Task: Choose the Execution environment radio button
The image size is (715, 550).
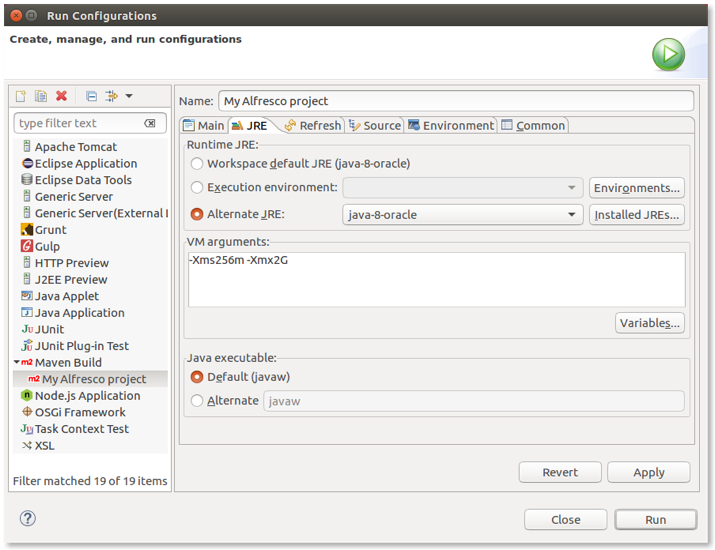Action: click(197, 188)
